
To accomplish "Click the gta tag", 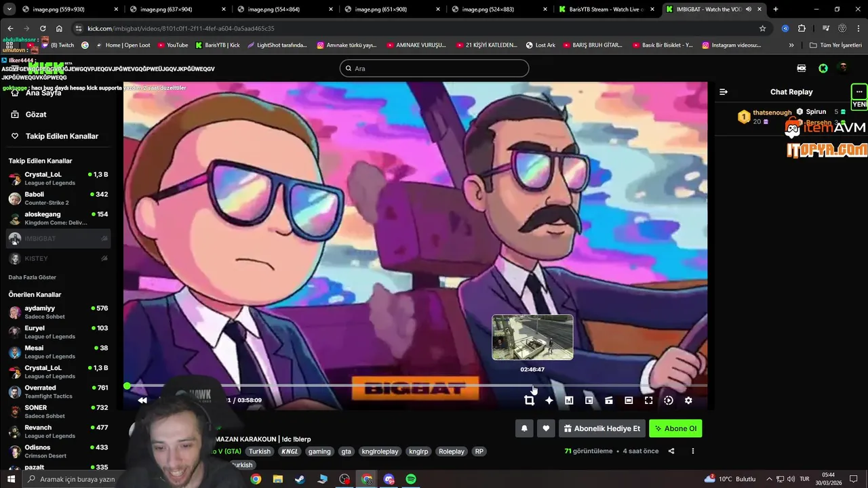I will 347,451.
